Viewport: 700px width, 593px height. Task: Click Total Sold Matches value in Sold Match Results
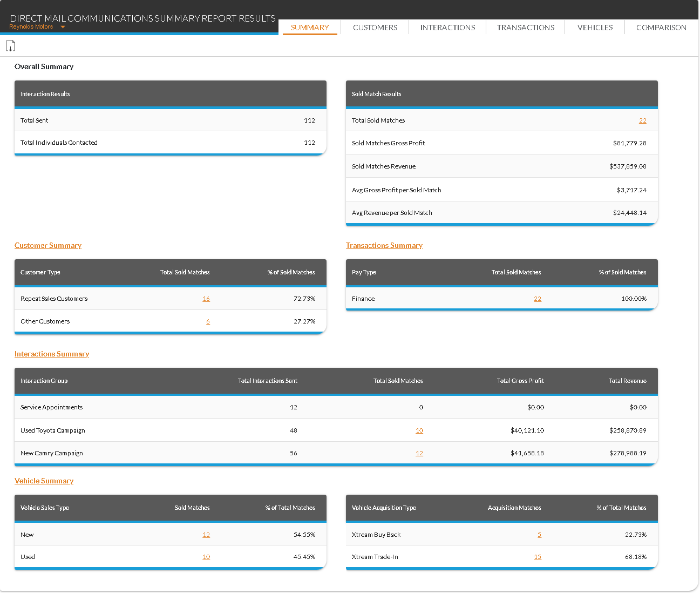coord(642,120)
